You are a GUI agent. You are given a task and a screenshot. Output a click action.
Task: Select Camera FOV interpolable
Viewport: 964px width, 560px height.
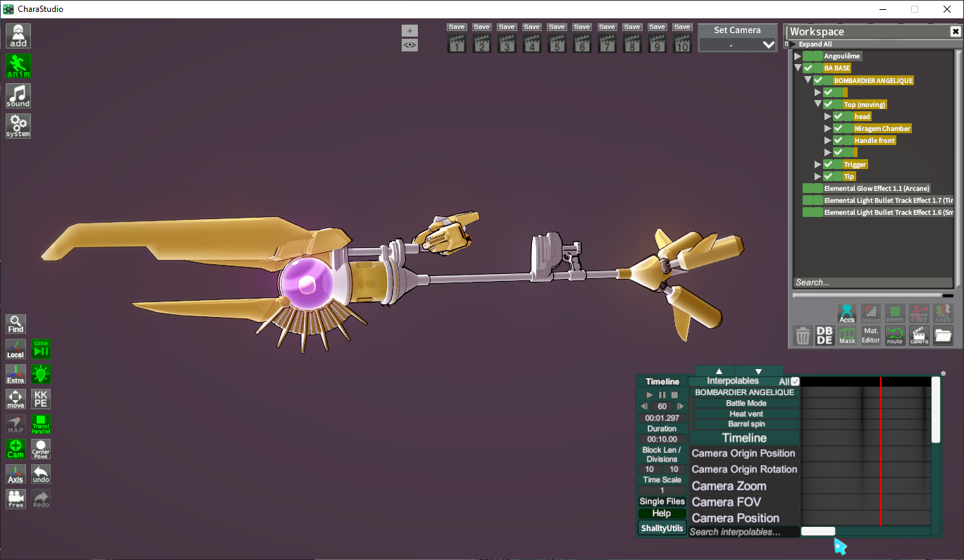pyautogui.click(x=744, y=502)
